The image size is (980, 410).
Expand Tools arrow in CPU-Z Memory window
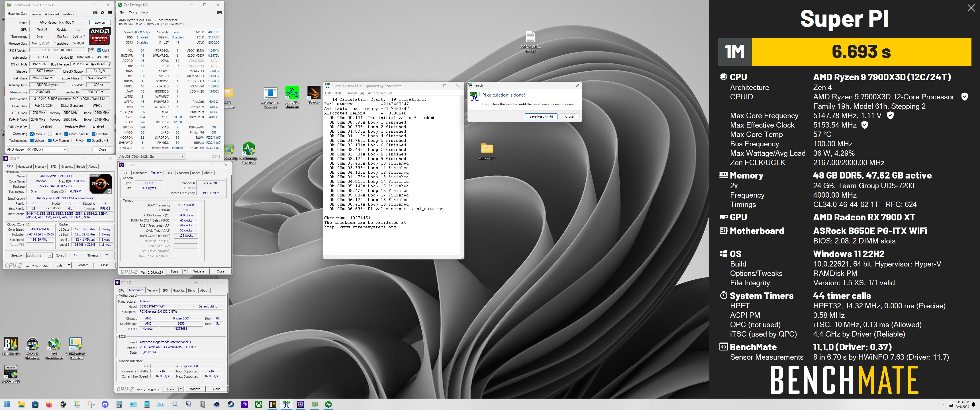pos(185,271)
